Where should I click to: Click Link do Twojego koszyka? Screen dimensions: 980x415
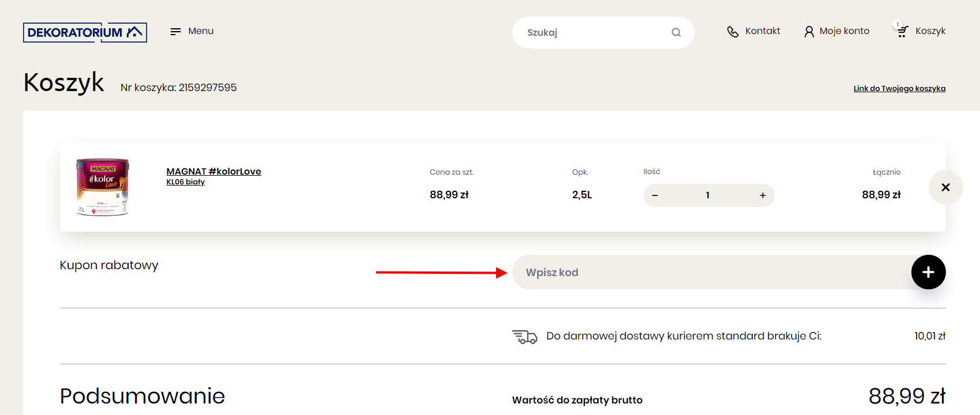pos(899,88)
